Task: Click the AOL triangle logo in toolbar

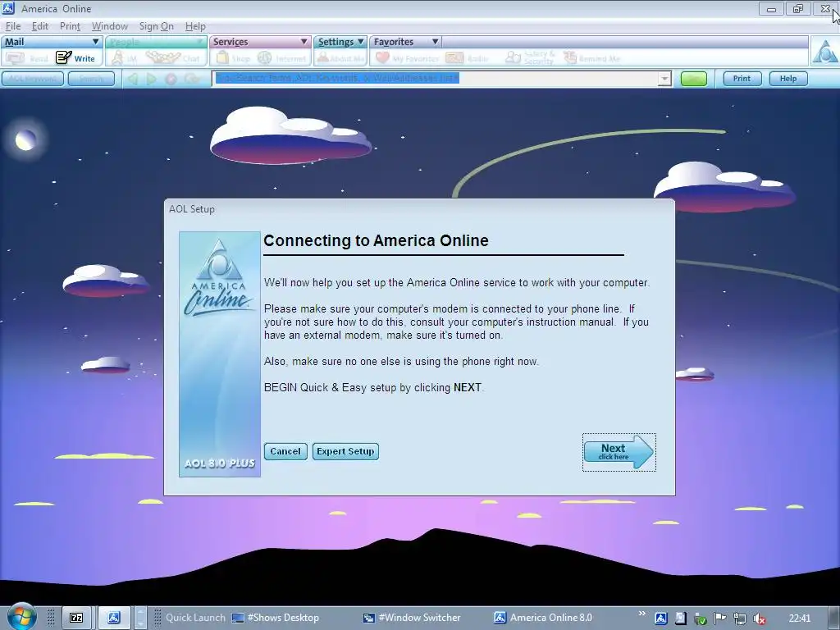Action: tap(824, 52)
